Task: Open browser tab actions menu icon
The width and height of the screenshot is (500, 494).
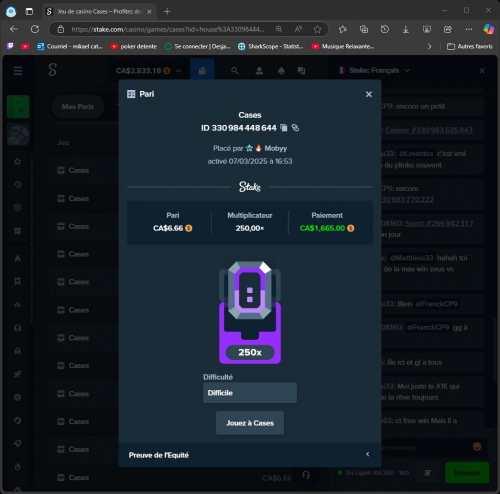Action: (x=29, y=12)
